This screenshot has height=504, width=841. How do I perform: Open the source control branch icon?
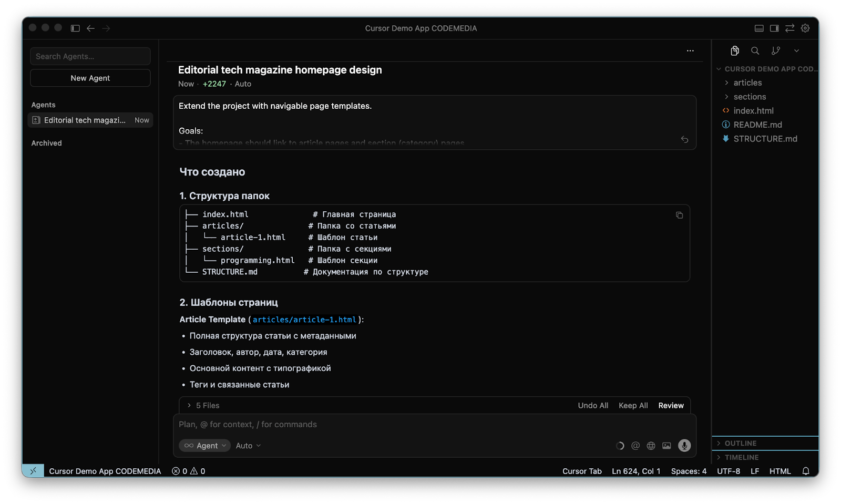(775, 51)
